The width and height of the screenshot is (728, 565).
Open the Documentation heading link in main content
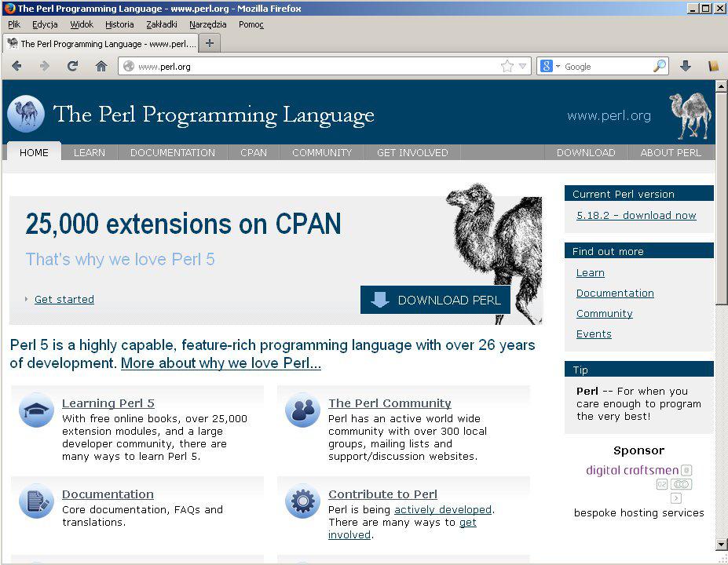(x=108, y=494)
